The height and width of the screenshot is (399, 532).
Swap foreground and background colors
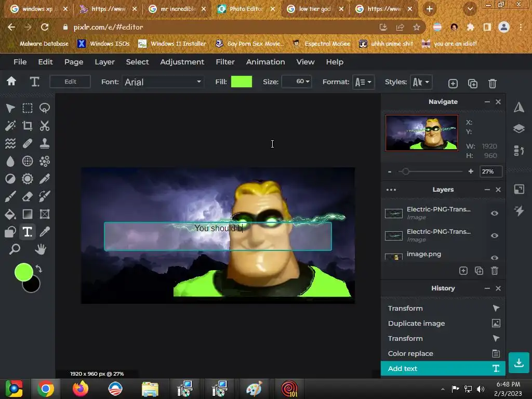38,269
